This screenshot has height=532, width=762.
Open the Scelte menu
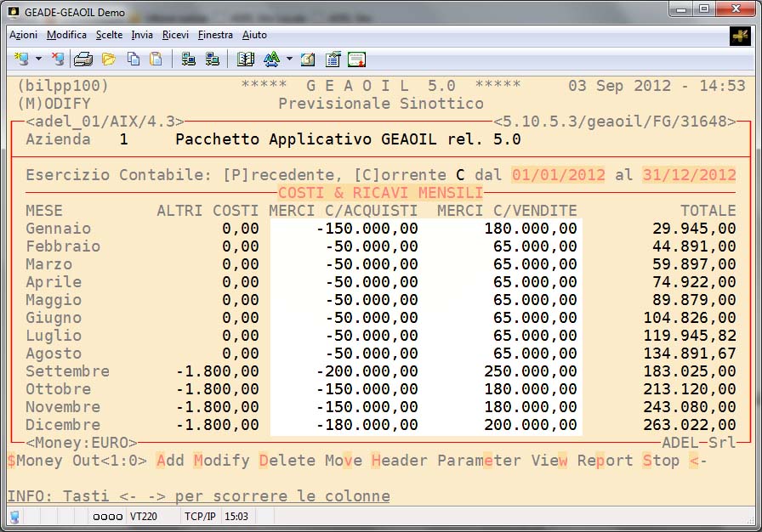(109, 35)
